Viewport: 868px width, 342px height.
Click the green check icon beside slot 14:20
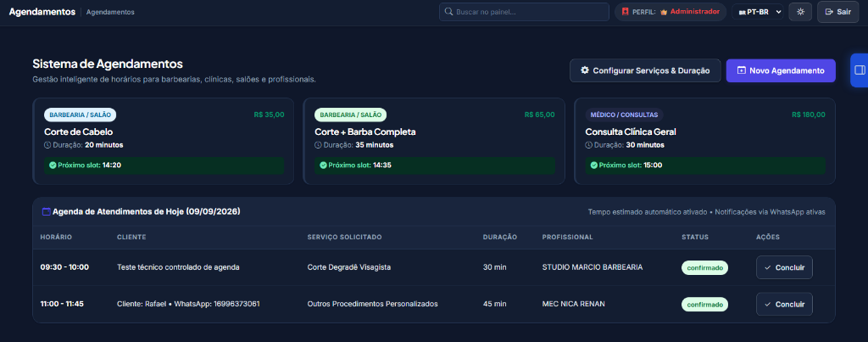tap(53, 165)
